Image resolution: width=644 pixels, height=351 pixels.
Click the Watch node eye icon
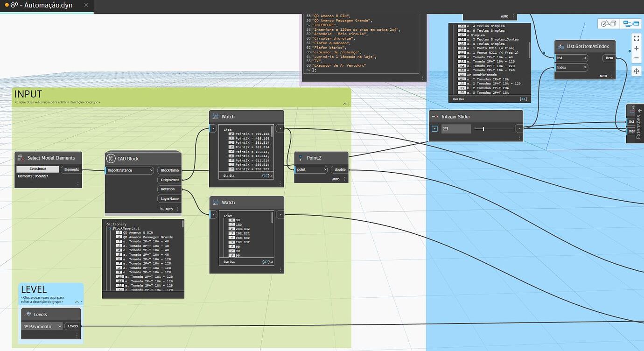215,116
